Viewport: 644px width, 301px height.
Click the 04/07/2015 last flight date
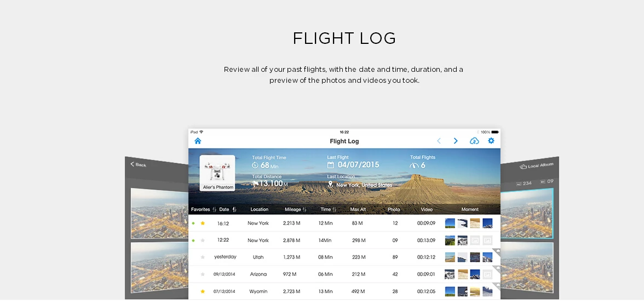coord(358,165)
